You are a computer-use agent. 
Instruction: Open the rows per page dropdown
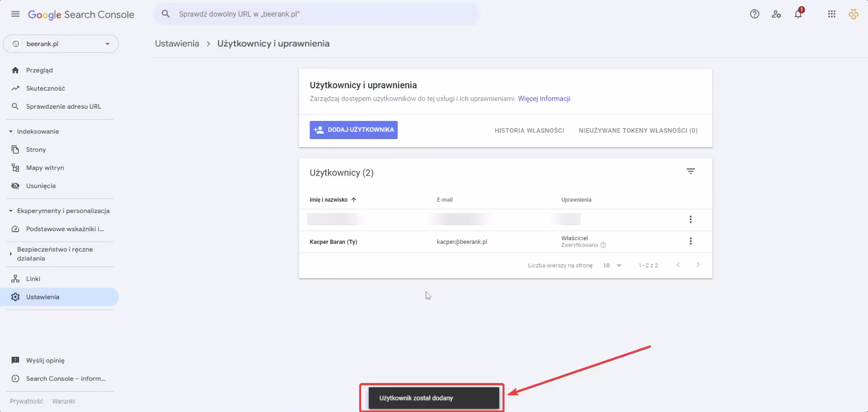point(612,265)
